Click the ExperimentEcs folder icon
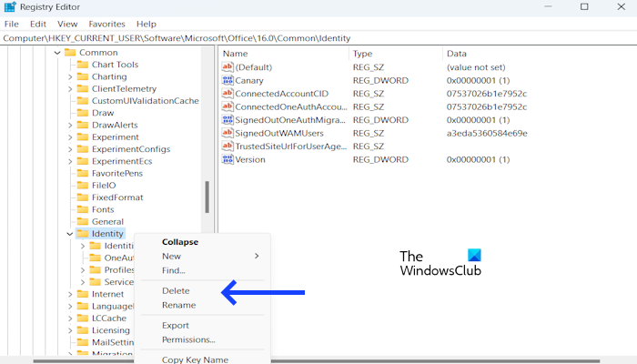637x364 pixels. pos(83,161)
